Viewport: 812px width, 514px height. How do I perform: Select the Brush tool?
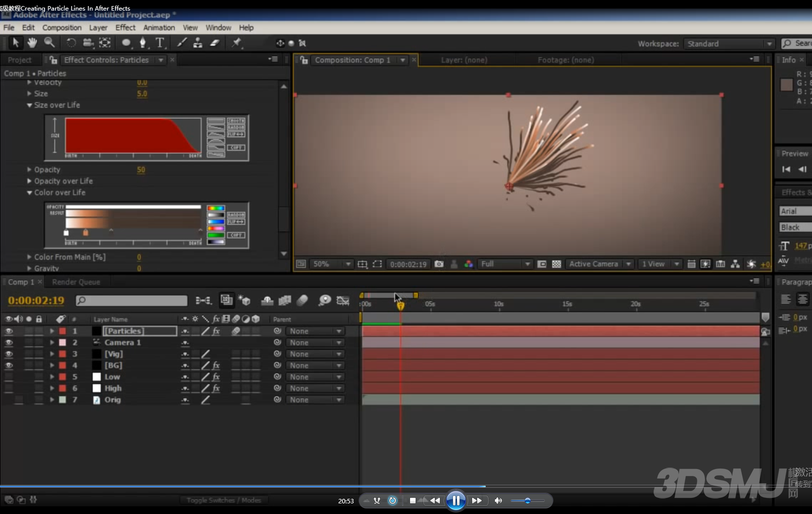(x=182, y=43)
